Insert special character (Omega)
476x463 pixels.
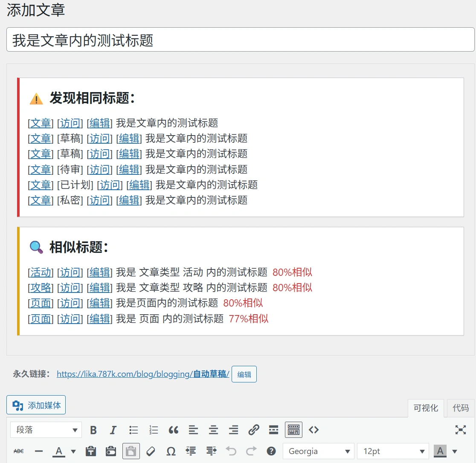[x=171, y=451]
